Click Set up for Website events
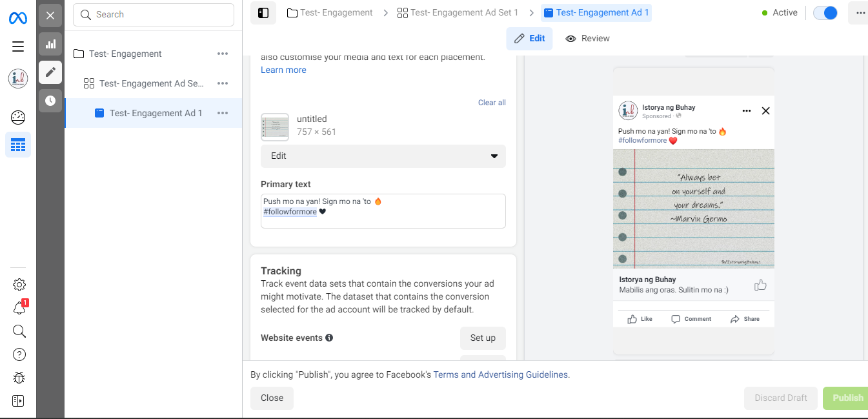 click(483, 338)
